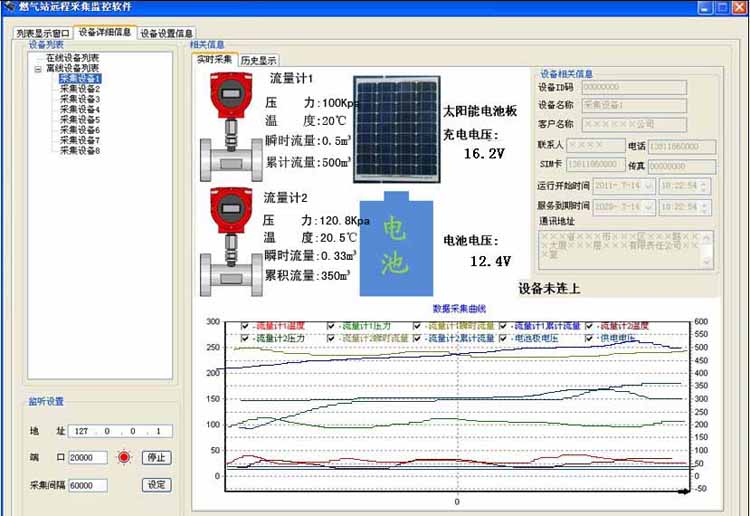The height and width of the screenshot is (516, 750).
Task: Select the 历史显示 sub-tab
Action: coord(258,60)
